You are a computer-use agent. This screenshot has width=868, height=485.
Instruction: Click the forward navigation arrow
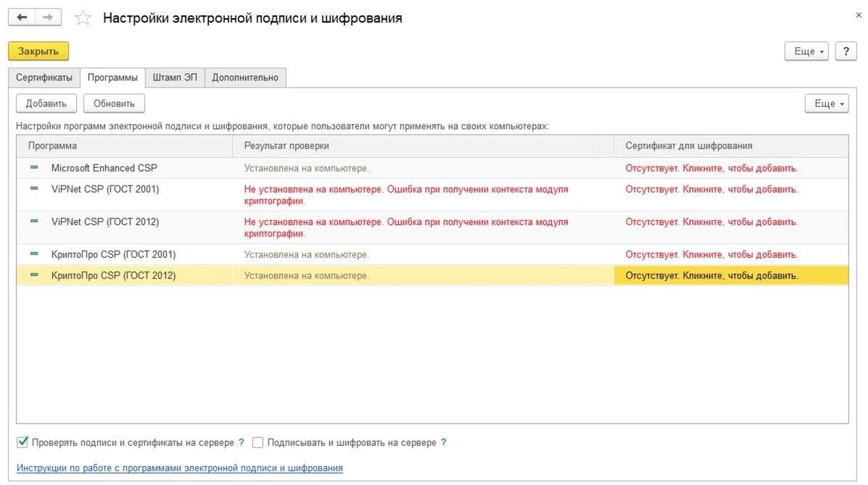click(48, 17)
